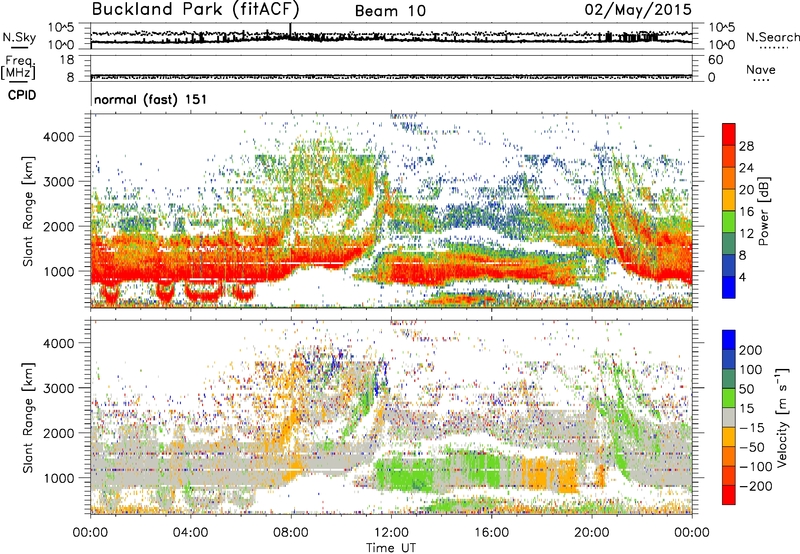Click the velocity colorbar value '50'

(x=747, y=389)
